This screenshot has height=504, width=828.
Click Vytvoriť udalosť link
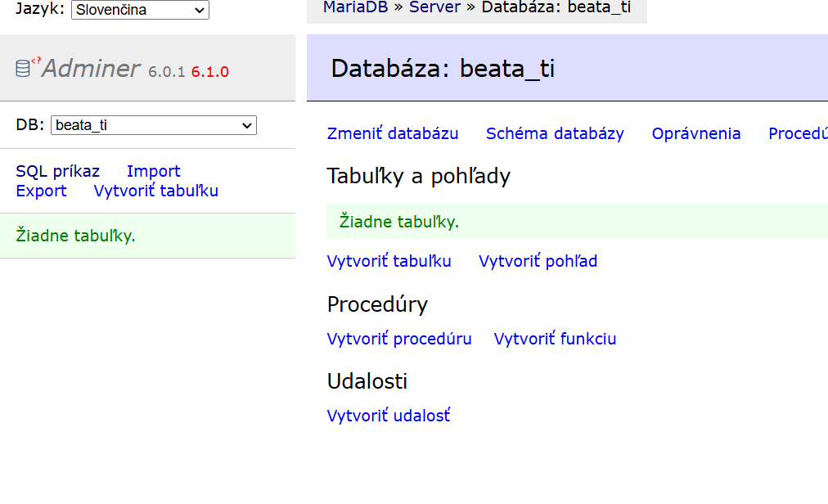tap(388, 416)
